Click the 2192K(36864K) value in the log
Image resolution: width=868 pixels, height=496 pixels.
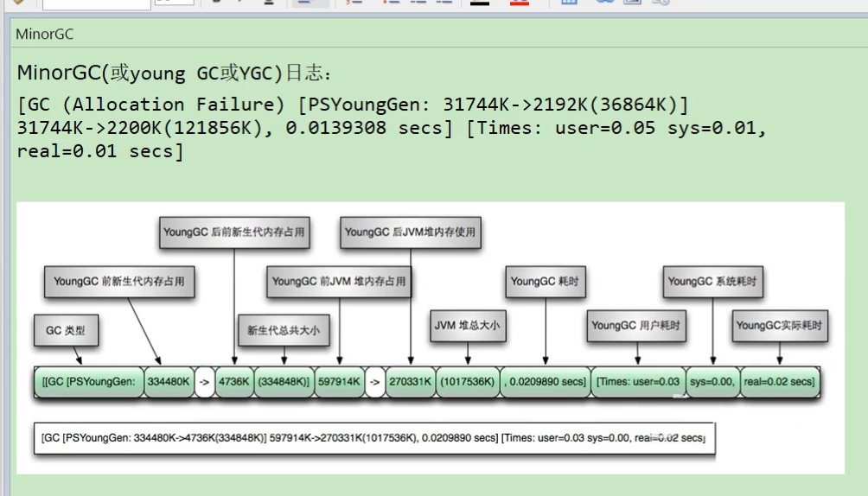tap(606, 105)
